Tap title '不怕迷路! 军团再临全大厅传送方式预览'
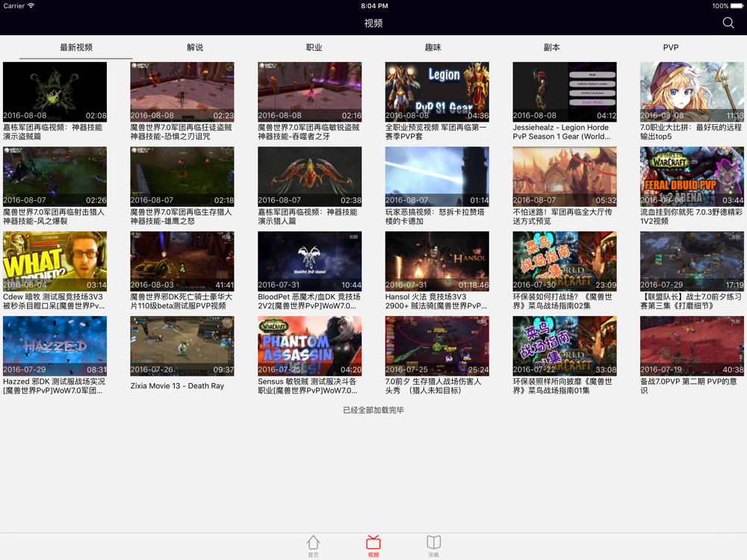This screenshot has height=560, width=747. [x=562, y=217]
